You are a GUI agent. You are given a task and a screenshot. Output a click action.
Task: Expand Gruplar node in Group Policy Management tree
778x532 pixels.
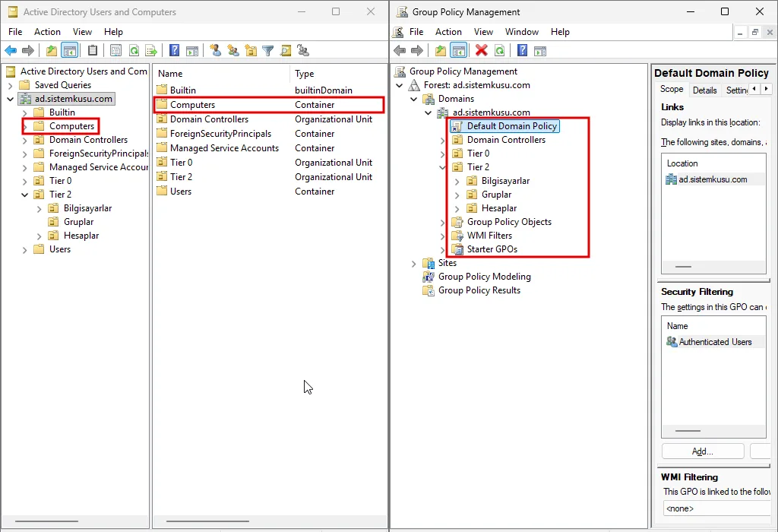pyautogui.click(x=457, y=195)
